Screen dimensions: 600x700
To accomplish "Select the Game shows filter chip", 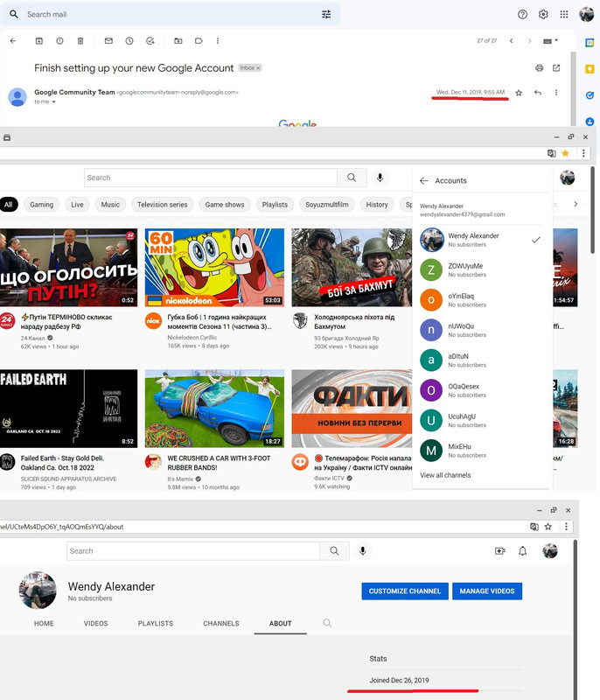I will click(225, 205).
